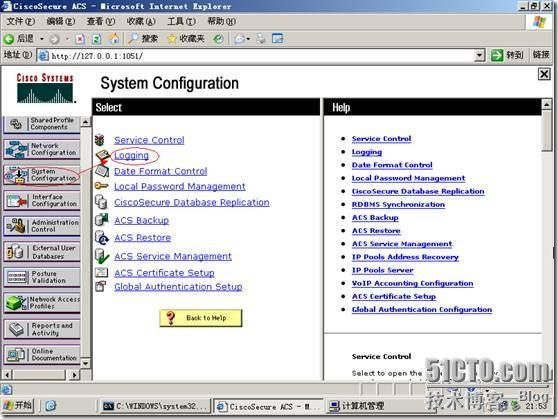Viewport: 558px width, 419px height.
Task: Click the ACS Service Management checkmark icon
Action: (x=102, y=256)
